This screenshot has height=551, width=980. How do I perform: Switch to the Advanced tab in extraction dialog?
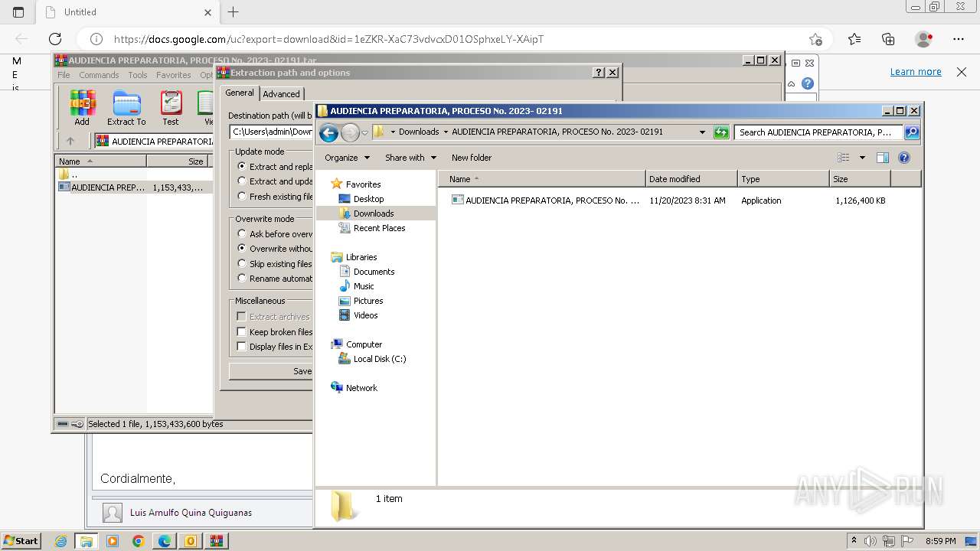point(282,94)
